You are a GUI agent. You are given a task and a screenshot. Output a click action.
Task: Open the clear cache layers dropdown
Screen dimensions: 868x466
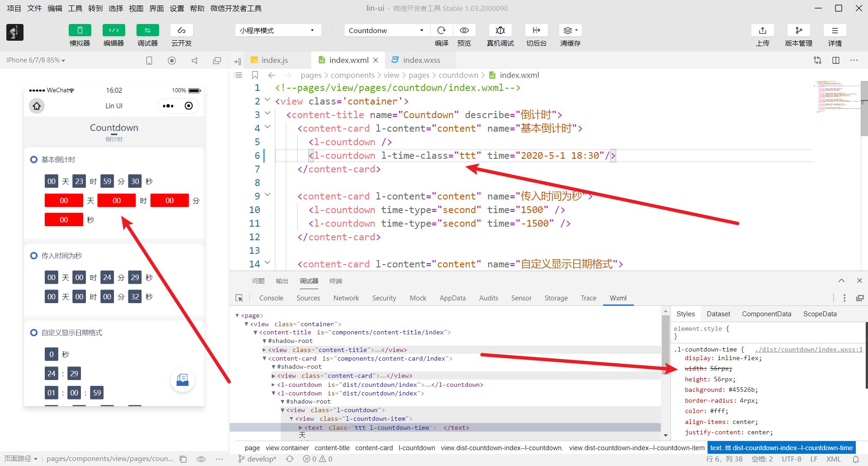click(570, 30)
